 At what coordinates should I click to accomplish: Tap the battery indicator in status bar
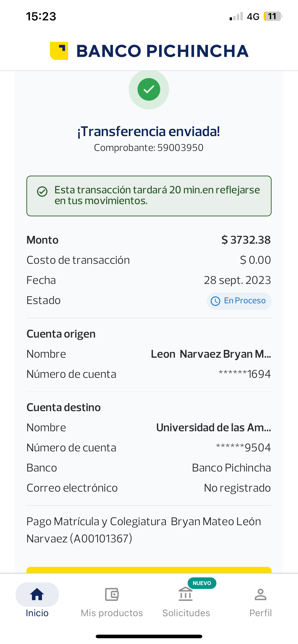[273, 17]
